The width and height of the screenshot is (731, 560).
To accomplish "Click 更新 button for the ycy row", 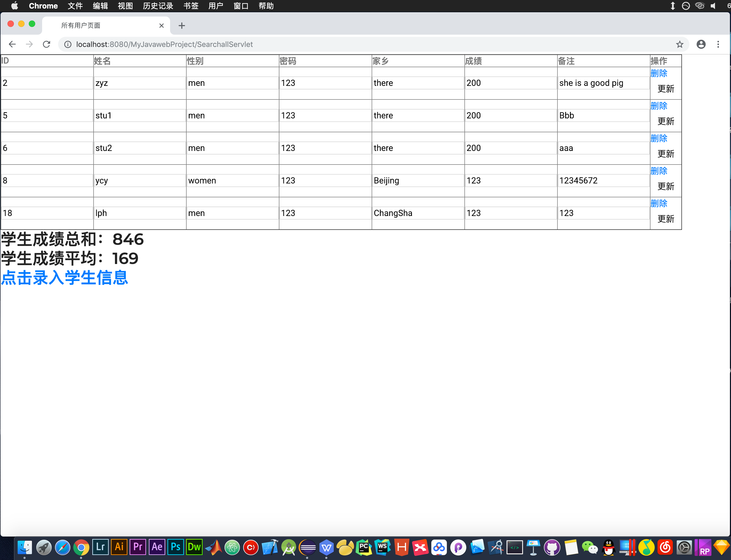I will (x=666, y=186).
